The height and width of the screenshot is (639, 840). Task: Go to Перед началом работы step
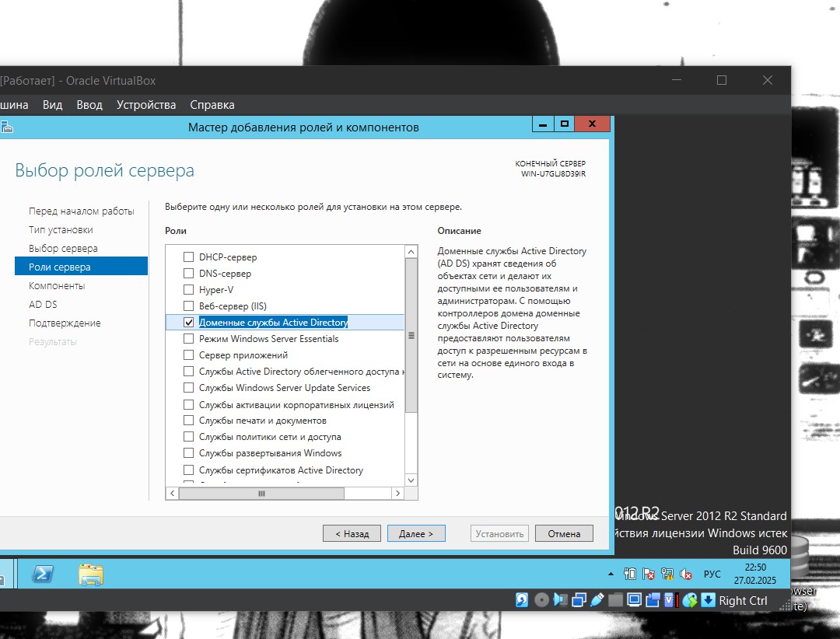click(x=82, y=211)
